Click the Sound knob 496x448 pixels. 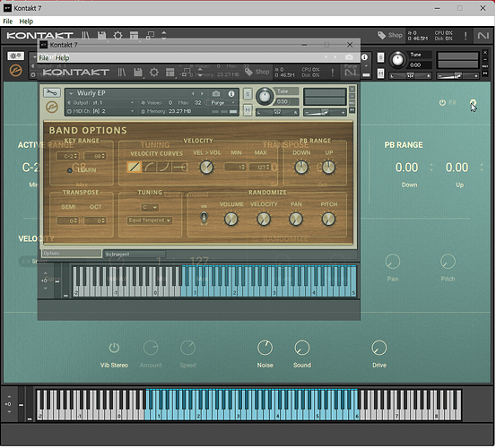point(302,348)
